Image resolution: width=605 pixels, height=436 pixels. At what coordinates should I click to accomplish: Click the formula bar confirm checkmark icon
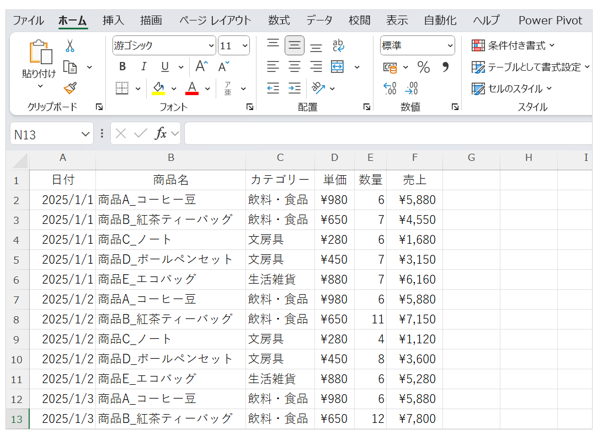click(140, 134)
